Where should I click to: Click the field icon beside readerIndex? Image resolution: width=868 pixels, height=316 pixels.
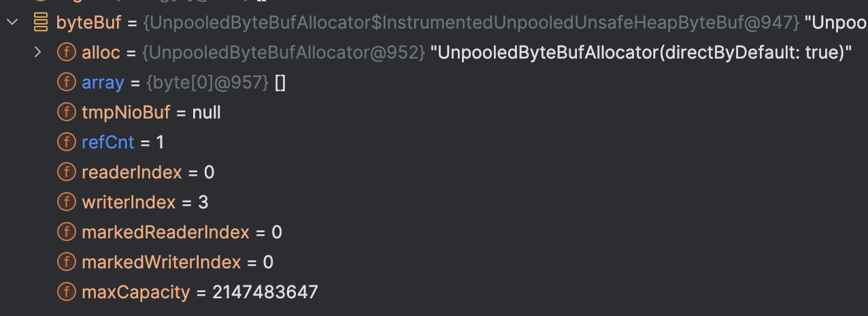coord(67,172)
